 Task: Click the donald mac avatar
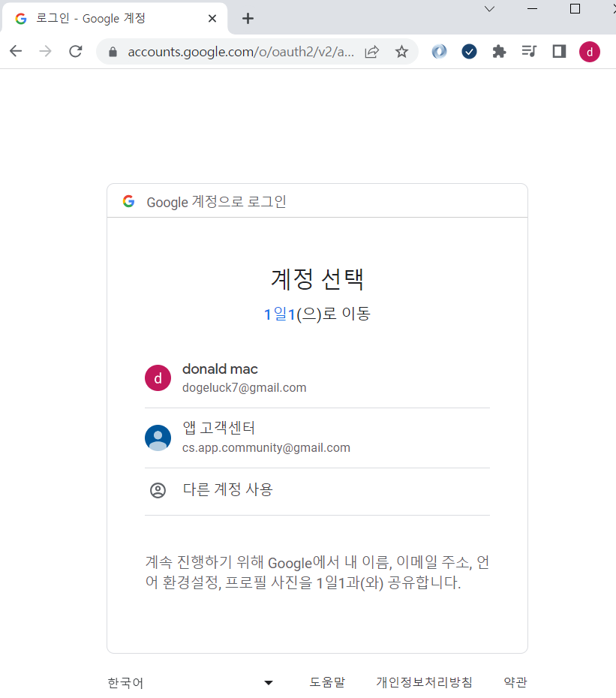coord(158,378)
